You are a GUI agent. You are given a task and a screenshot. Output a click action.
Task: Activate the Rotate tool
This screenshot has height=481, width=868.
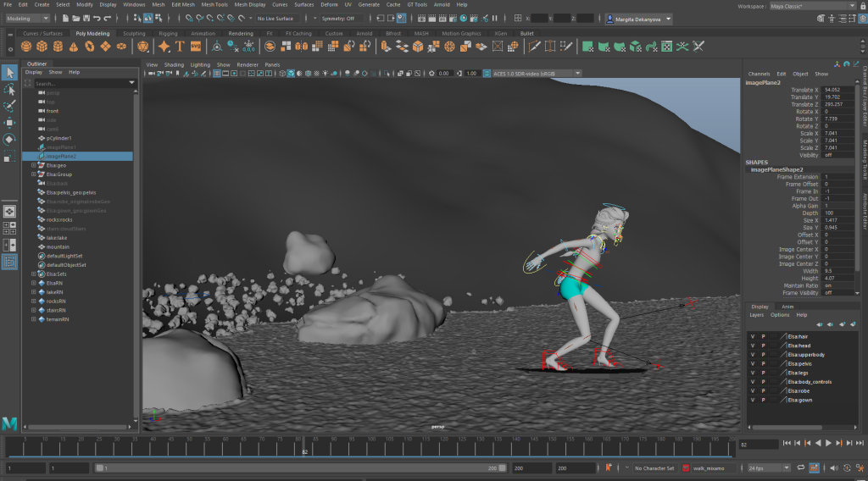(x=9, y=140)
